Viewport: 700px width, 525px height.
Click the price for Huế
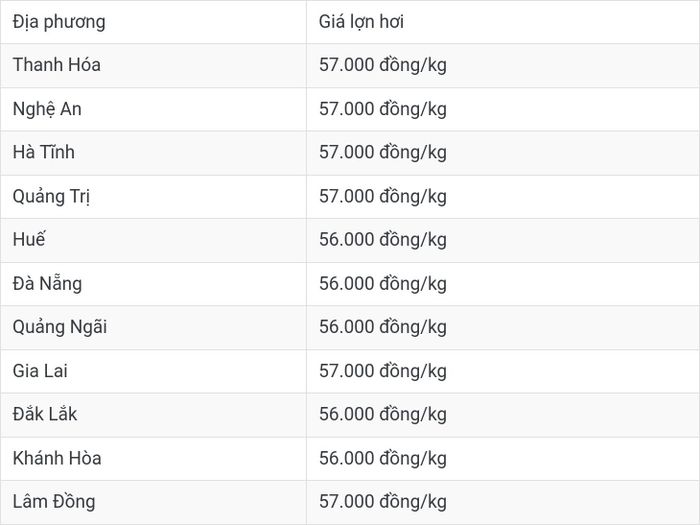coord(383,240)
